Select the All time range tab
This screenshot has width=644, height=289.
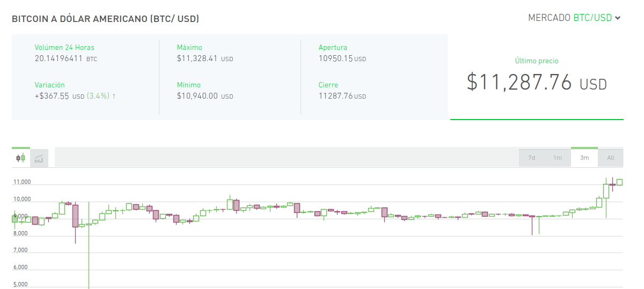611,158
